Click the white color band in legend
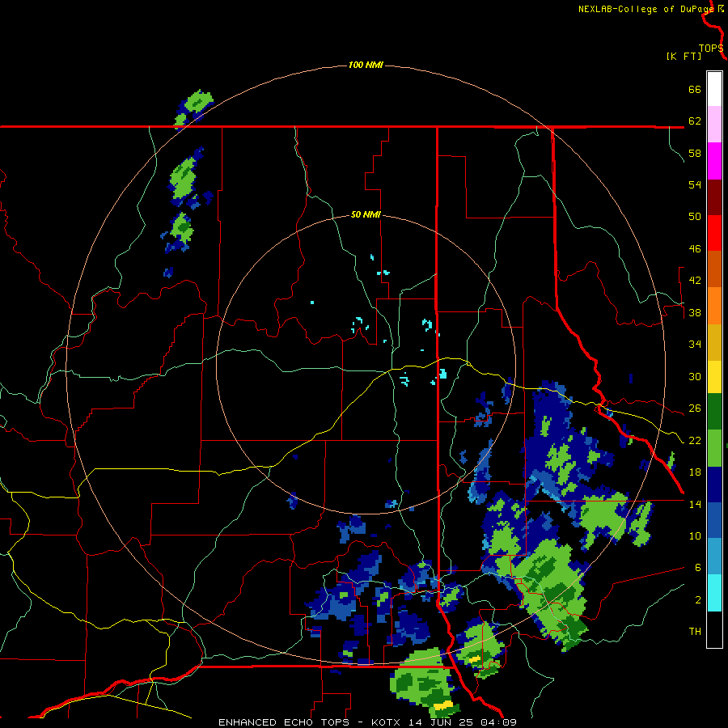This screenshot has height=728, width=728. click(714, 89)
